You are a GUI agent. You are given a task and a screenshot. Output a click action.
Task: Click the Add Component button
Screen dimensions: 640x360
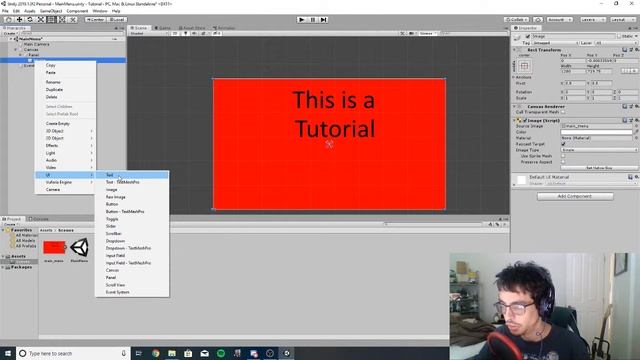click(x=575, y=196)
